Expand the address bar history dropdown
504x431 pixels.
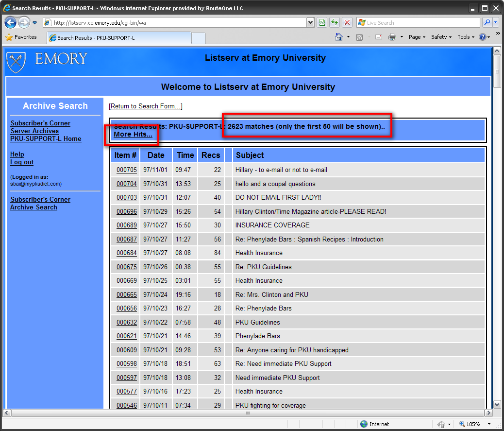(x=310, y=22)
